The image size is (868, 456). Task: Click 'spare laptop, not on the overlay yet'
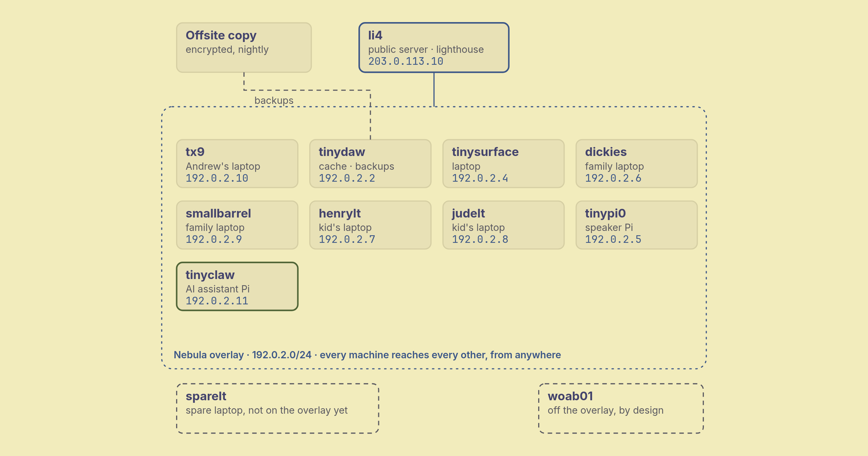267,410
